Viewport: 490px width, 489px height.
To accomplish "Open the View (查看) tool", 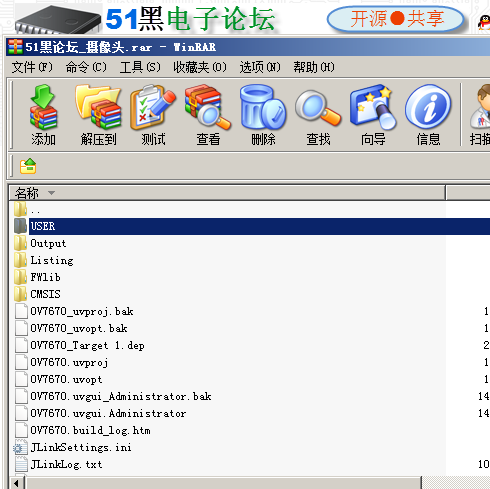I will click(x=208, y=114).
